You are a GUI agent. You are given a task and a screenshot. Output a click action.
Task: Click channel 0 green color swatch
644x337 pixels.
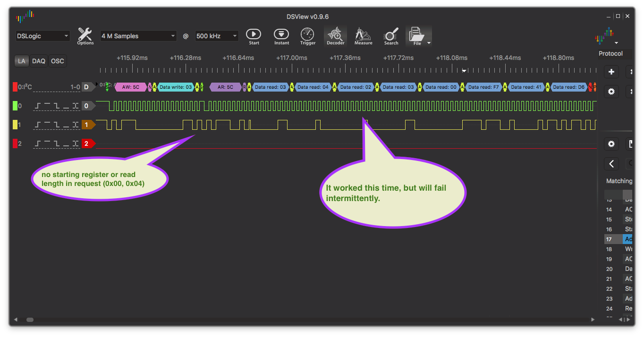coord(15,106)
